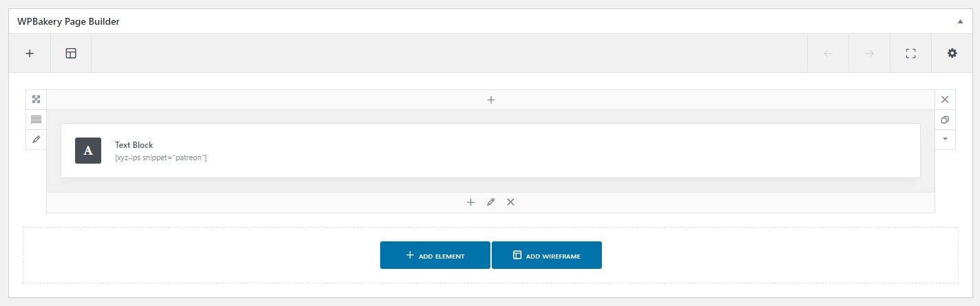
Task: Click the Add Element button
Action: [x=435, y=255]
